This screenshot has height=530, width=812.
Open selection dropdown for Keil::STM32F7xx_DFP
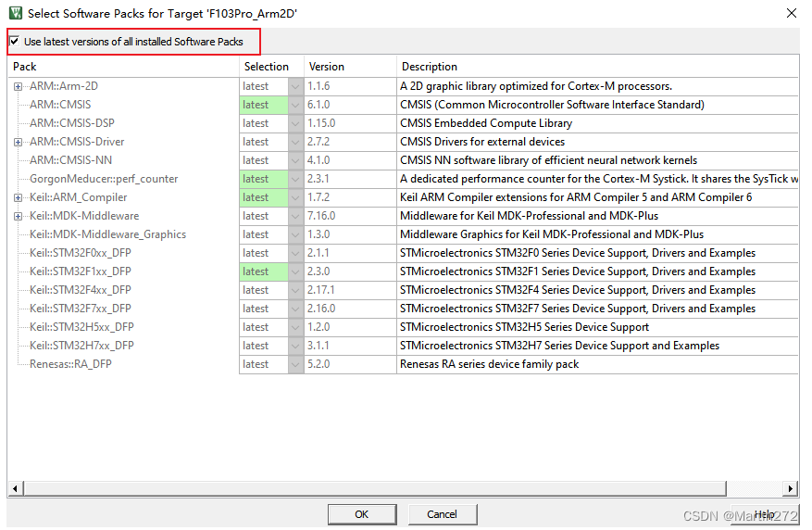tap(295, 309)
